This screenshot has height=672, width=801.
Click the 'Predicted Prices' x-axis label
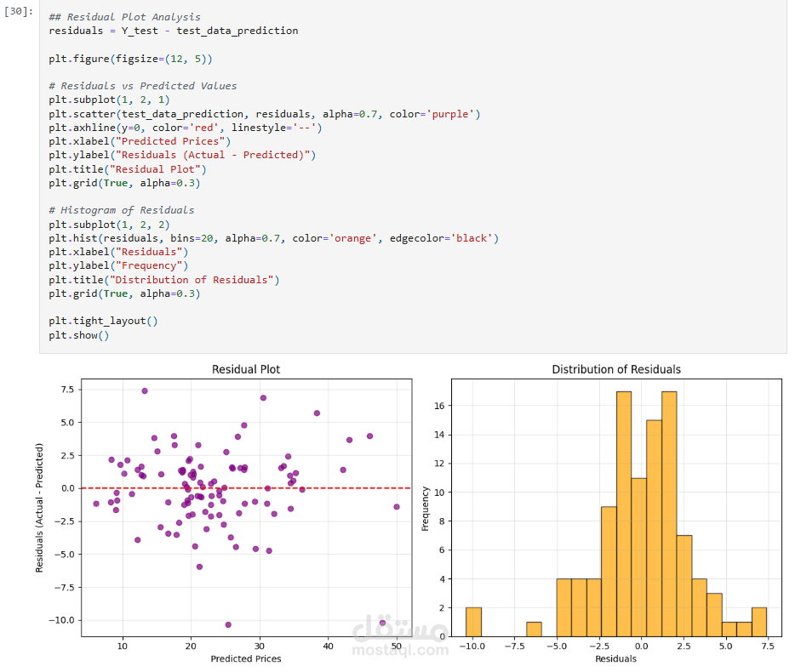click(246, 658)
